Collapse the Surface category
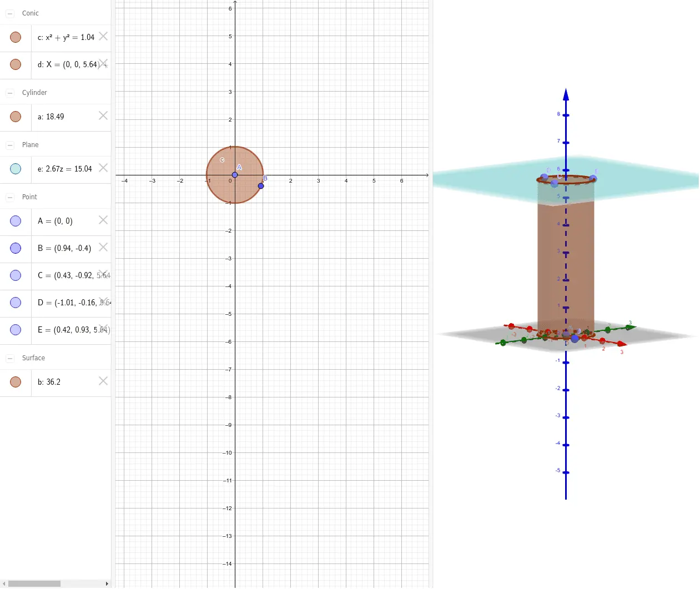 point(10,358)
